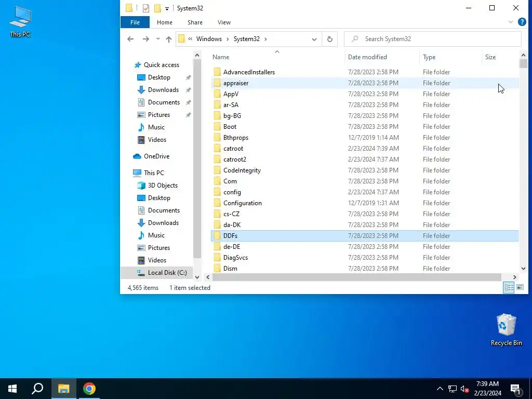
Task: Switch to Large icons view button
Action: click(x=520, y=288)
